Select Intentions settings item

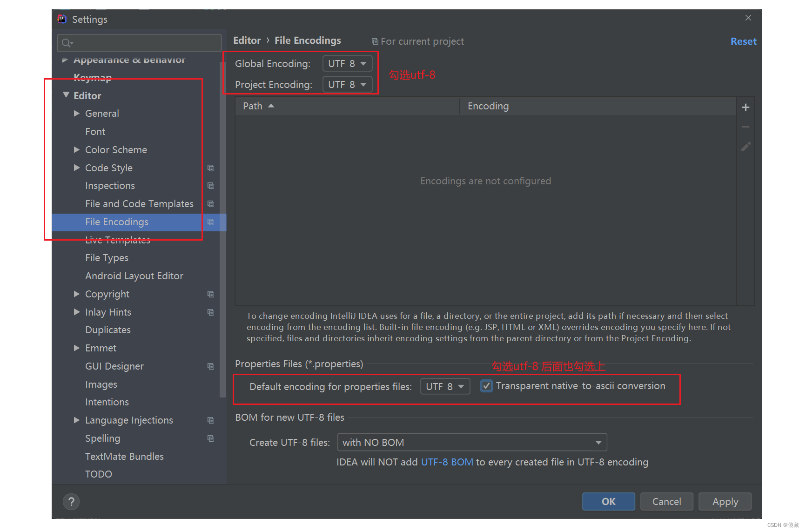(x=107, y=402)
